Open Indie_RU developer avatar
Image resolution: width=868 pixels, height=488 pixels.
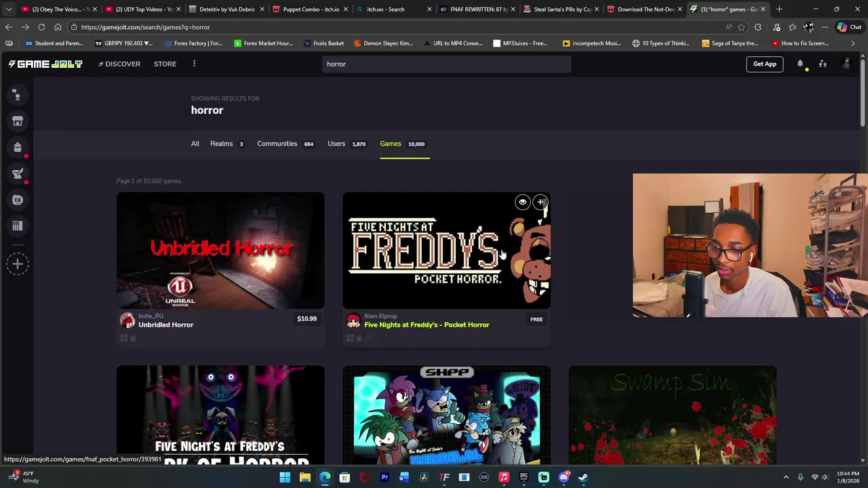(127, 321)
